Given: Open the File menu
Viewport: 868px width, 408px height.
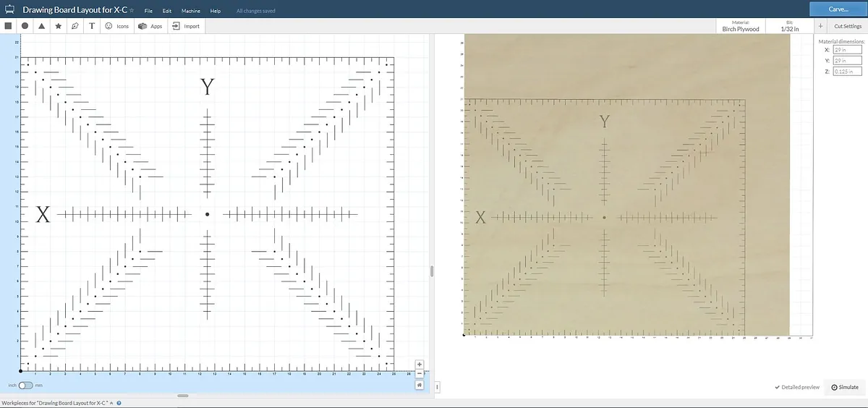Looking at the screenshot, I should click(148, 12).
